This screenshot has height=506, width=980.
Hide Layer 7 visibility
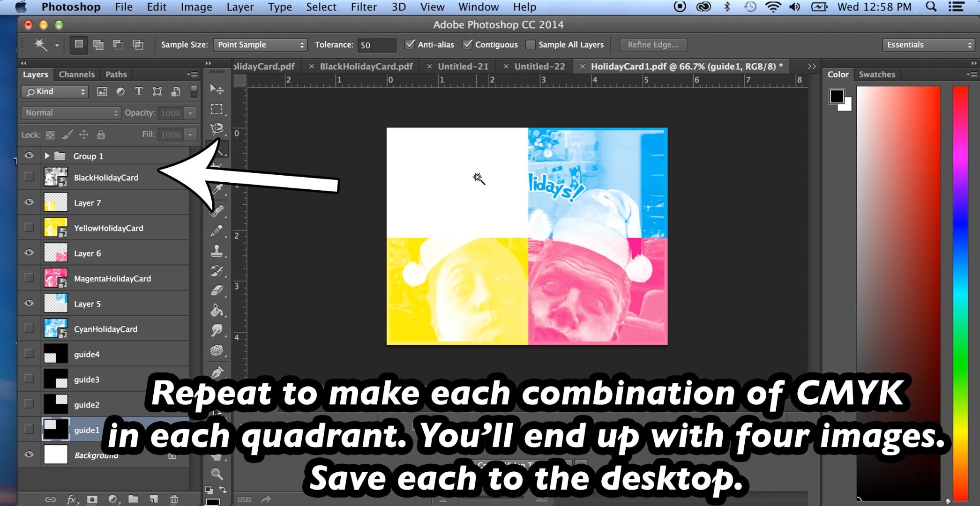pyautogui.click(x=29, y=202)
